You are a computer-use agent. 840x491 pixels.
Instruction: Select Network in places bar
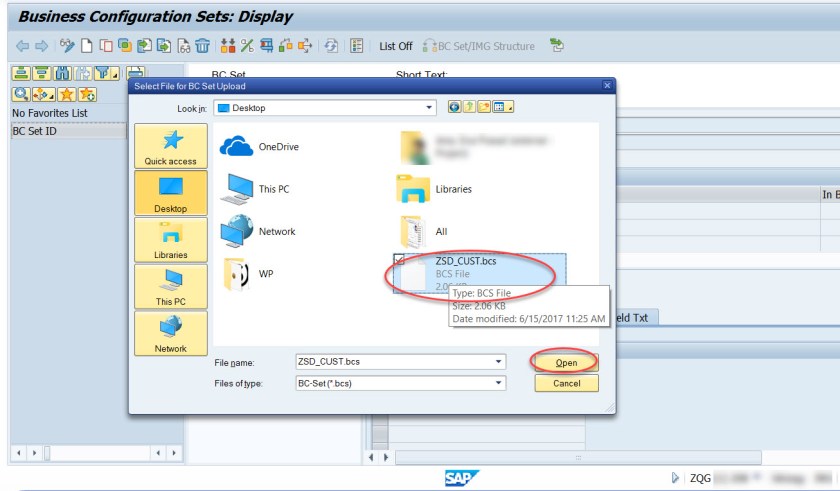(x=171, y=333)
